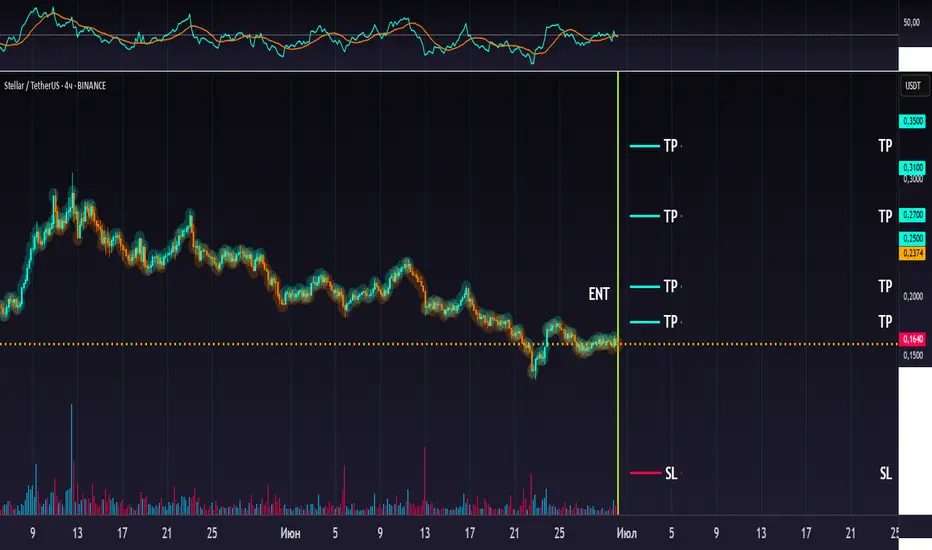The image size is (932, 550).
Task: Click the tallest blue volume bar
Action: 72,459
